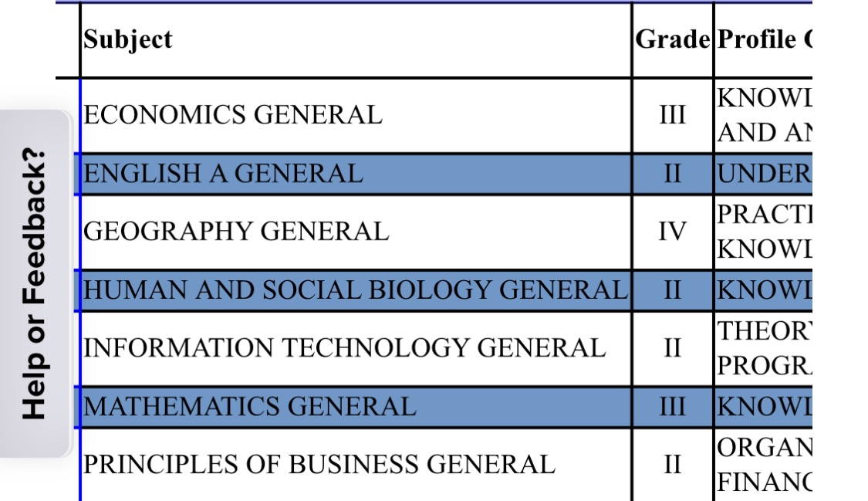Select PRINCIPLES OF BUSINESS GENERAL cell
This screenshot has height=501, width=868.
coord(356,465)
